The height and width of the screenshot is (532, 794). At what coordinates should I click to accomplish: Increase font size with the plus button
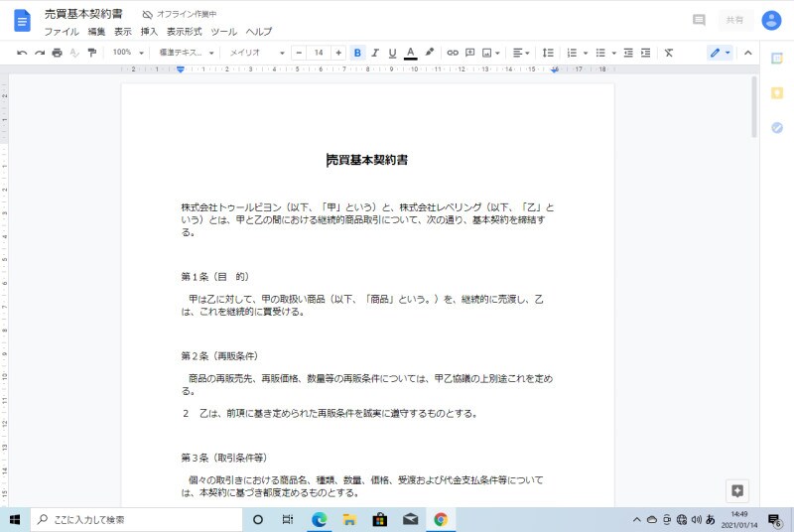pyautogui.click(x=338, y=53)
